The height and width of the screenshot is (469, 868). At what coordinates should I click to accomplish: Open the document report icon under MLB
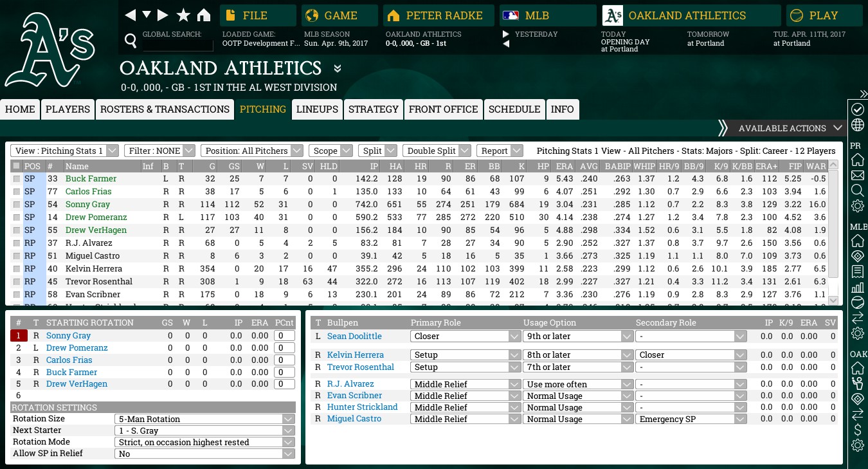click(x=857, y=271)
